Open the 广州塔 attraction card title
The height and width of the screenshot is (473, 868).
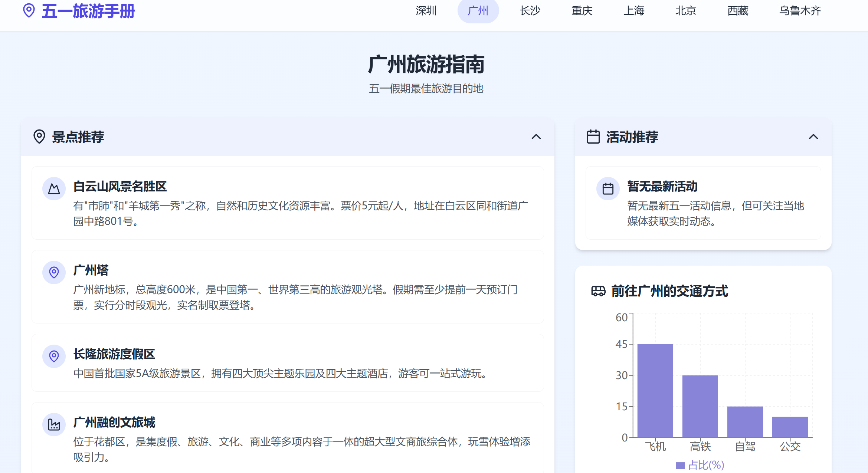click(91, 270)
